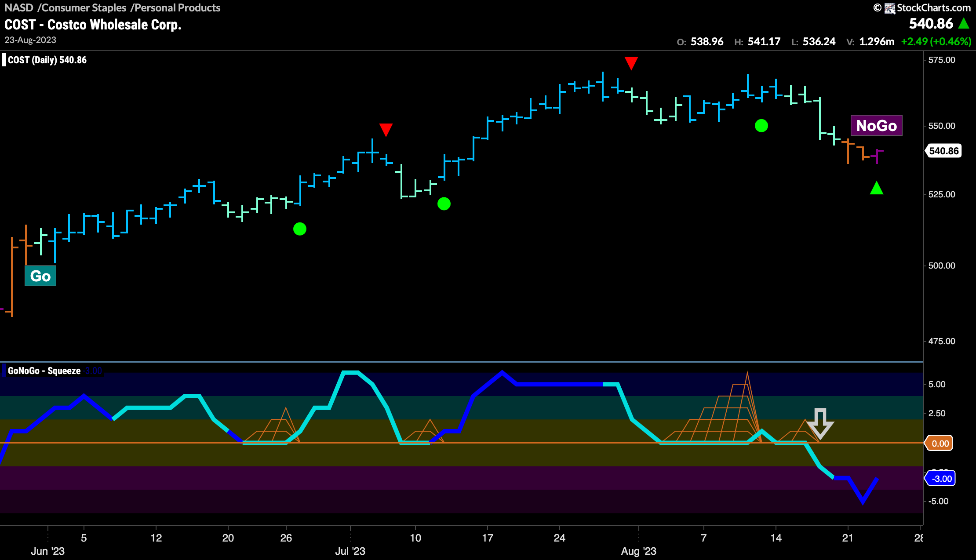Image resolution: width=976 pixels, height=560 pixels.
Task: Click the date label 21 on the time axis
Action: [848, 538]
